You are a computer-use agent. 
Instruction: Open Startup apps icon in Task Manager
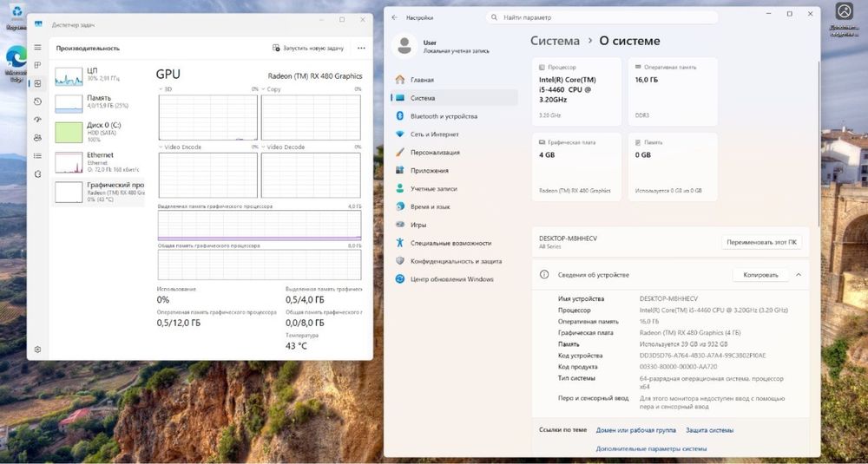[x=37, y=120]
